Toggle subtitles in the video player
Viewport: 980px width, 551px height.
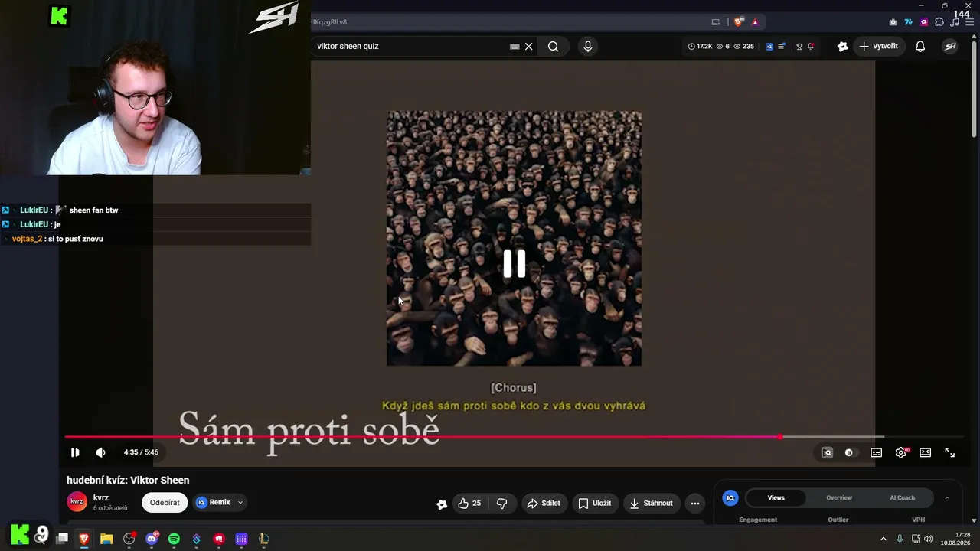point(877,452)
